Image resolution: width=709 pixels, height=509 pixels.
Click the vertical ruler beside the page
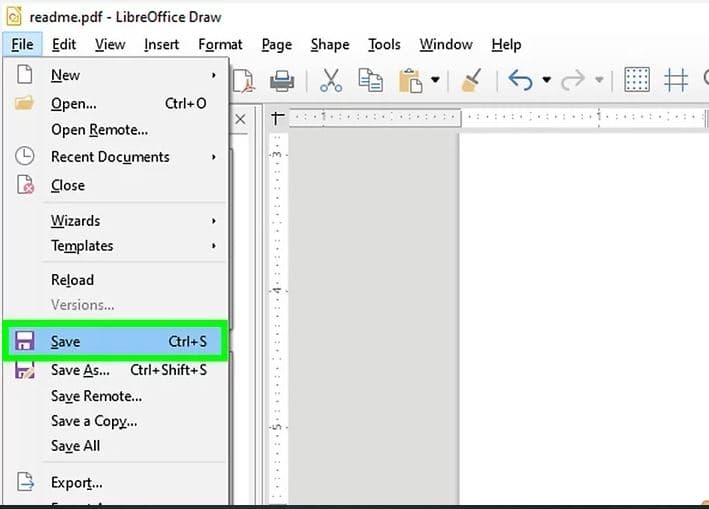[278, 318]
